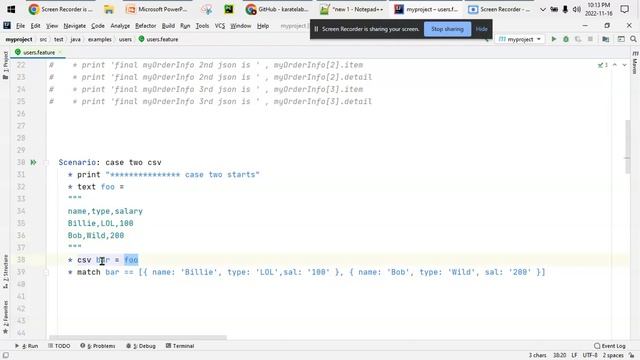Screen dimensions: 640x360
Task: Open the Structure tool window sidebar
Action: click(5, 272)
